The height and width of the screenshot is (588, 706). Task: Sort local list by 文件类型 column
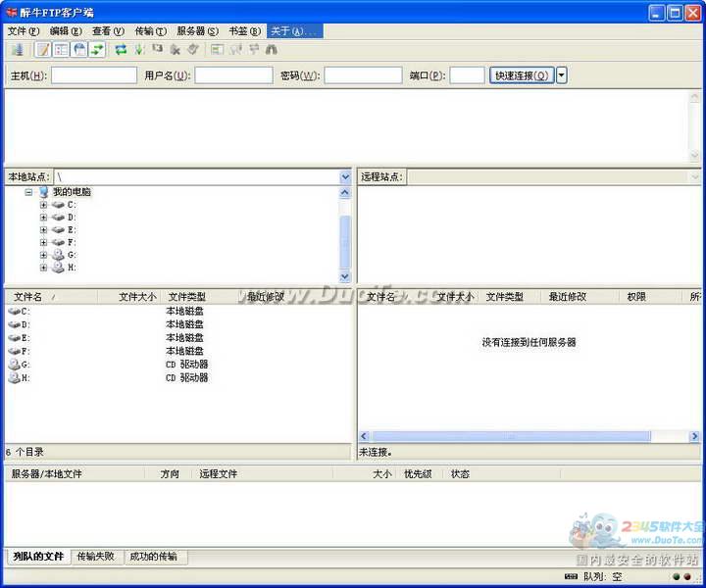(201, 297)
